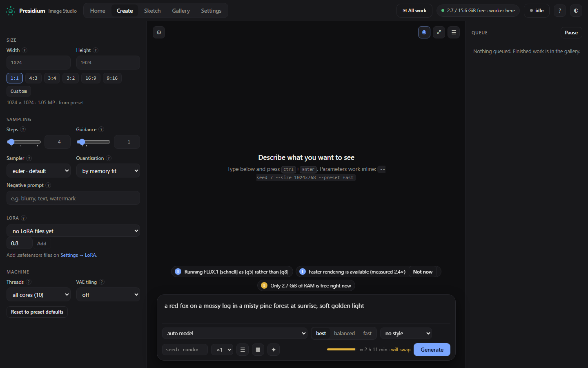
Task: Dismiss faster rendering with Not now
Action: tap(423, 272)
